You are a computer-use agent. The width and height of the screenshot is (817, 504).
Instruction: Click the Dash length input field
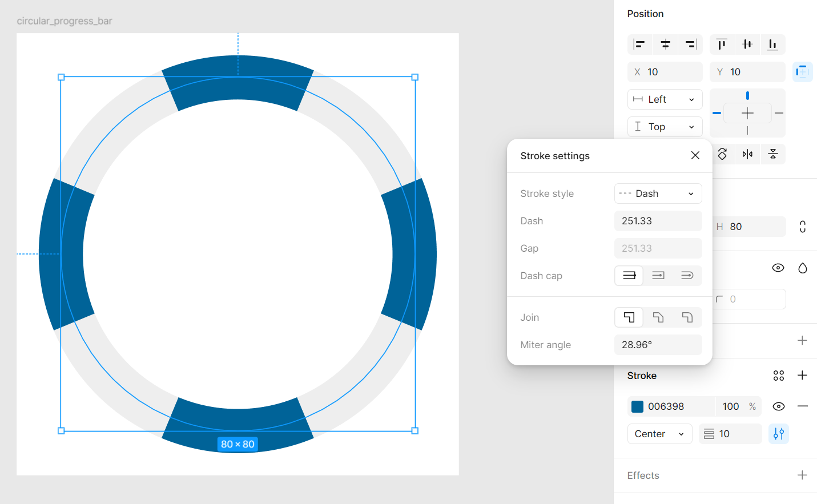pyautogui.click(x=658, y=221)
